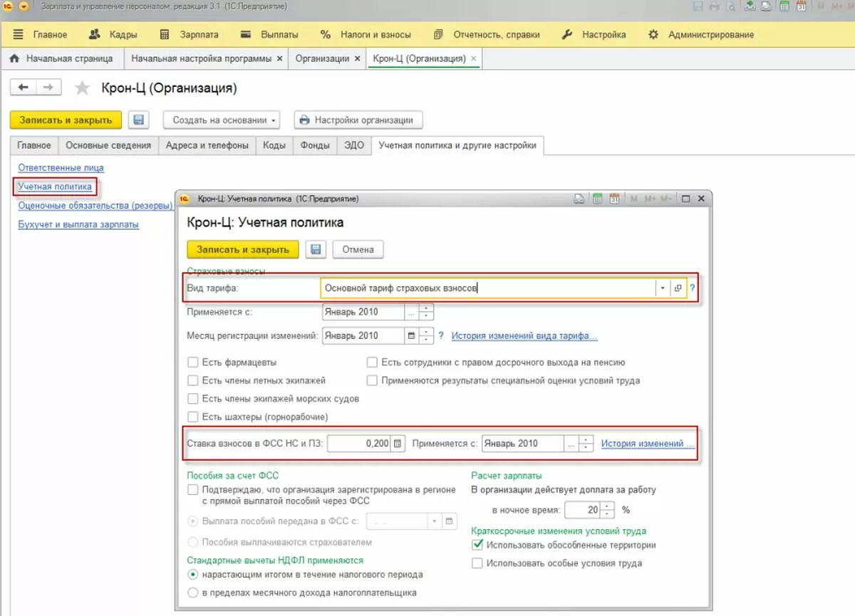
Task: Check Использовать особые условия труда
Action: [477, 563]
